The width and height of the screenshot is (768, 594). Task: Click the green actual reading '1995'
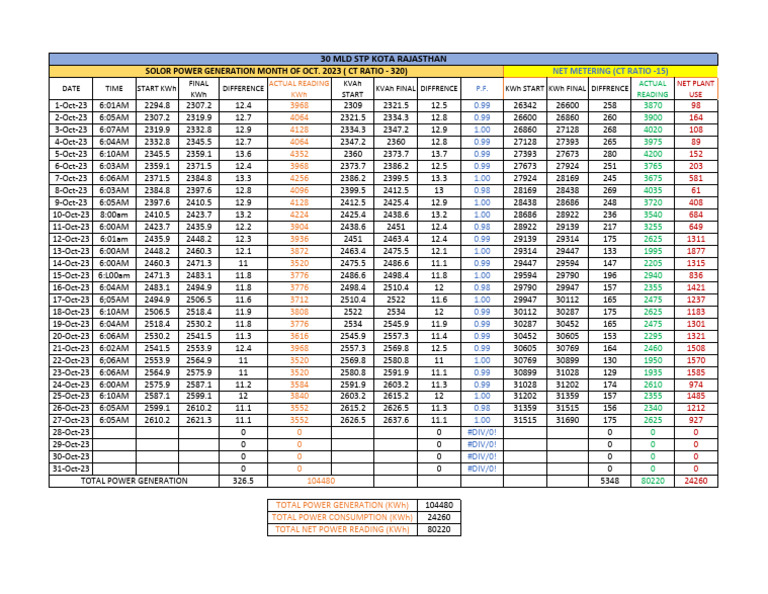(652, 251)
